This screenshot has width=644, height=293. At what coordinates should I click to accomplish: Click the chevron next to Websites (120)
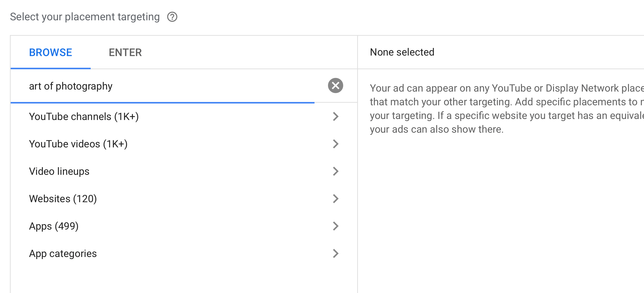click(336, 199)
